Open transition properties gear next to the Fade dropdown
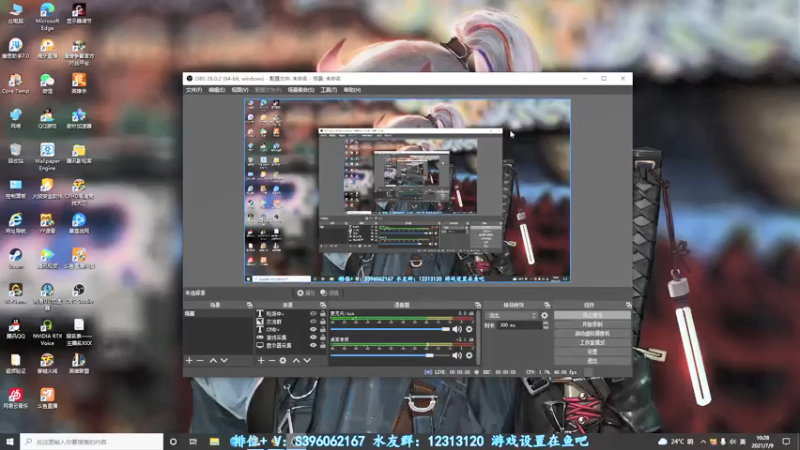800x450 pixels. pyautogui.click(x=544, y=315)
